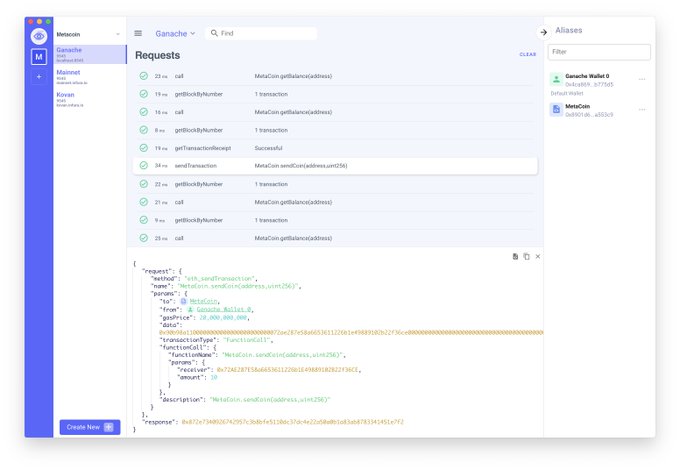Click the Requests heading
The height and width of the screenshot is (470, 680).
[x=157, y=55]
